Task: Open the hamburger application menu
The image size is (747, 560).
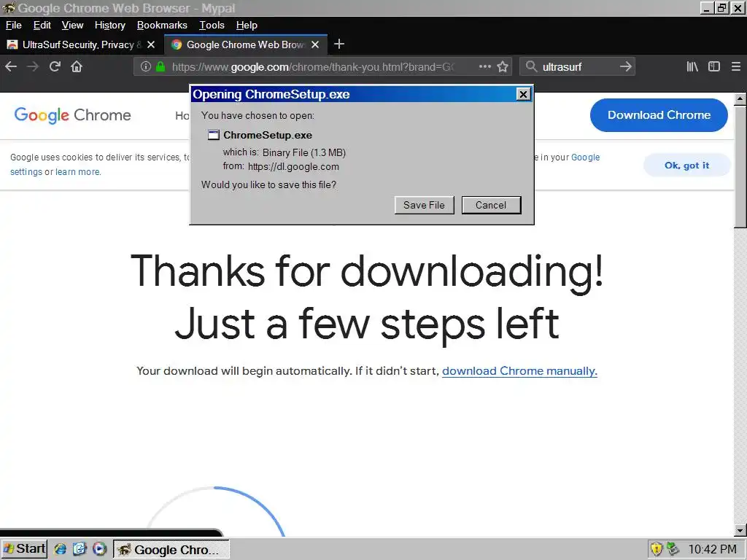Action: [x=736, y=66]
